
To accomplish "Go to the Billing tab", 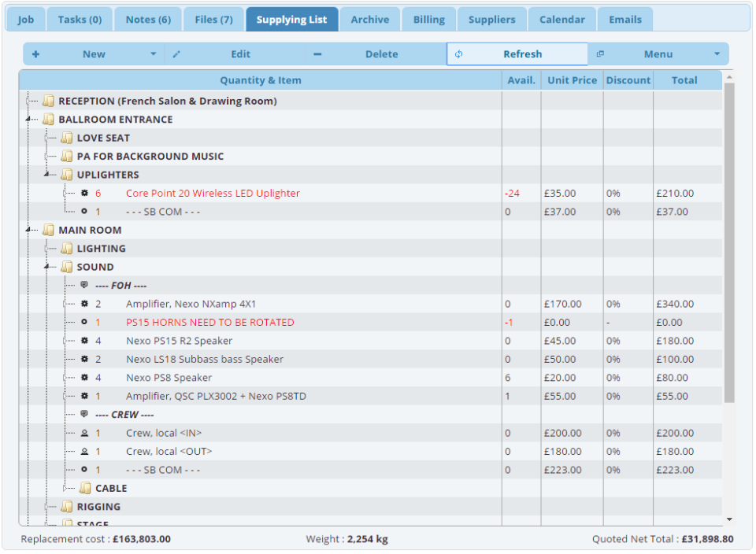I will 428,19.
